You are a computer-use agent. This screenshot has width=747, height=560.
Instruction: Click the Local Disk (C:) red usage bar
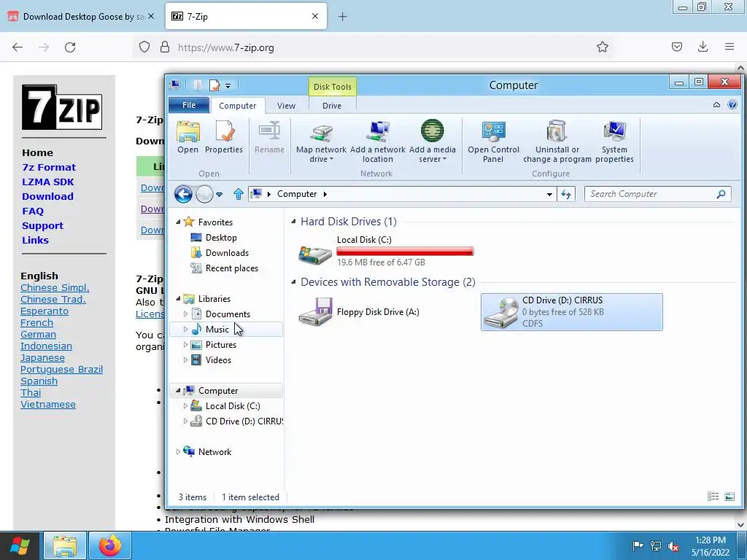tap(405, 252)
